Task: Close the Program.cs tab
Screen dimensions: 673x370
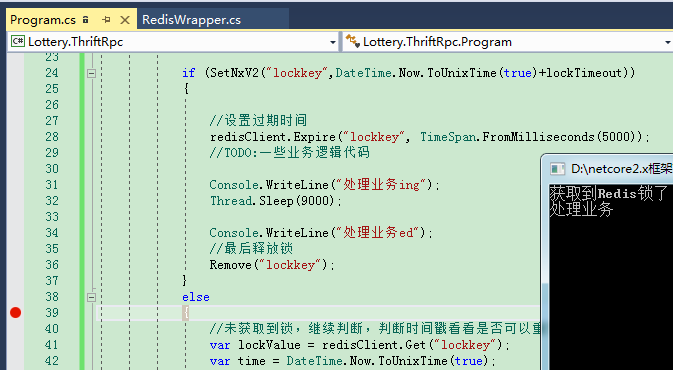Action: (124, 20)
